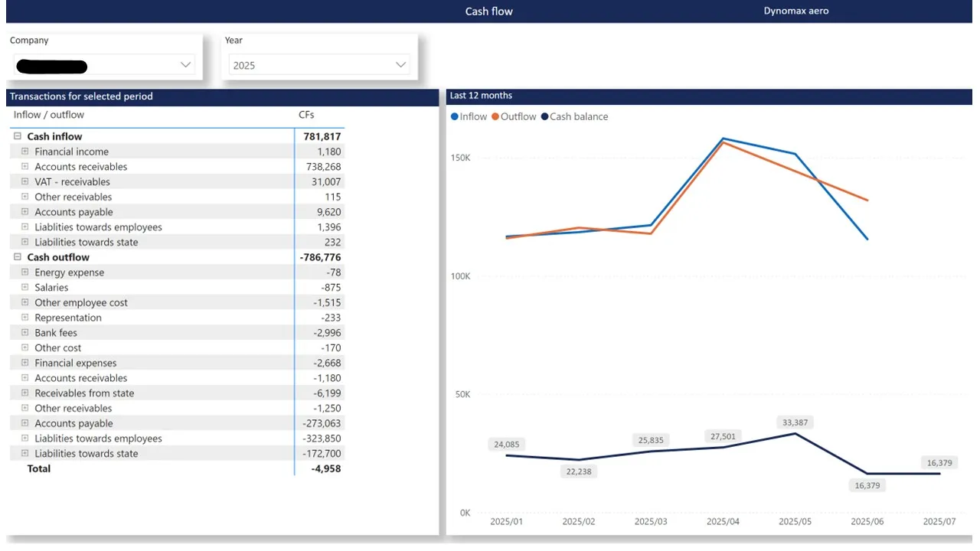The width and height of the screenshot is (980, 551).
Task: Expand the Salaries row
Action: coord(25,287)
